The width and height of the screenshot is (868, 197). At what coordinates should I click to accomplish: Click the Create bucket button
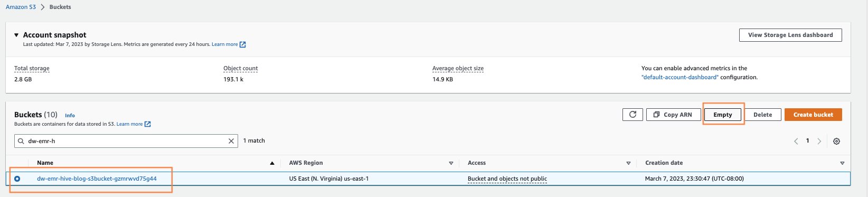pos(813,115)
